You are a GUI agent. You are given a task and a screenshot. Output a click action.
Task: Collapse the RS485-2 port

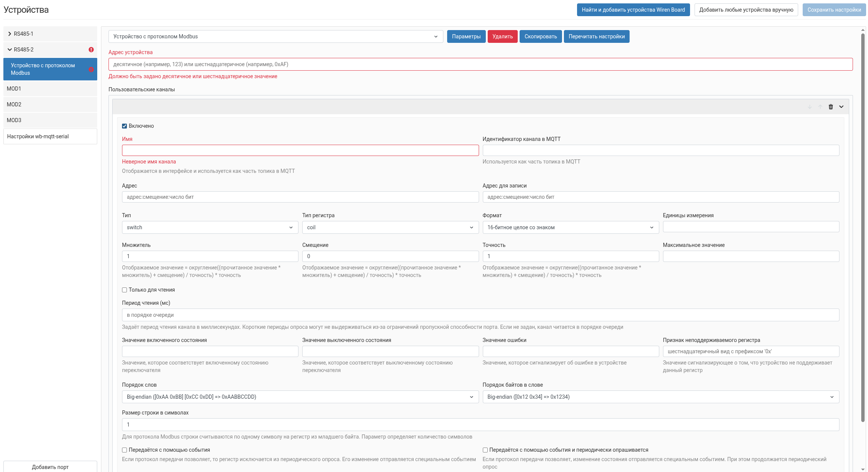[x=10, y=50]
